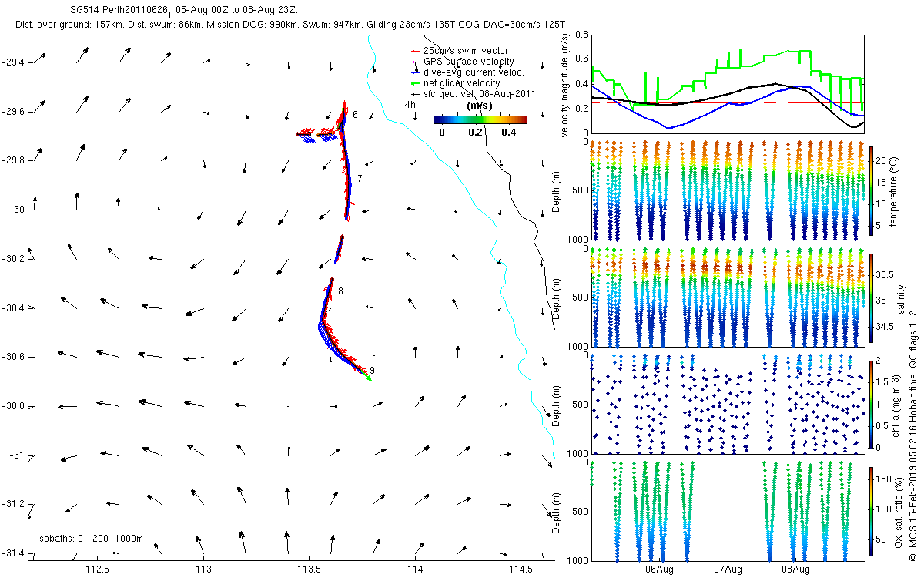The height and width of the screenshot is (578, 924).
Task: Click the "150" tick on the oxygen colorbar
Action: pyautogui.click(x=885, y=480)
